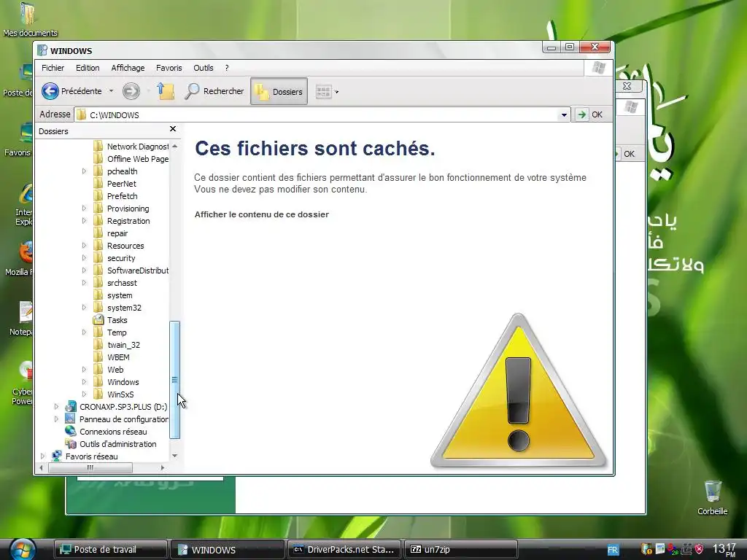This screenshot has width=747, height=560.
Task: Open the ? help menu
Action: pos(227,68)
